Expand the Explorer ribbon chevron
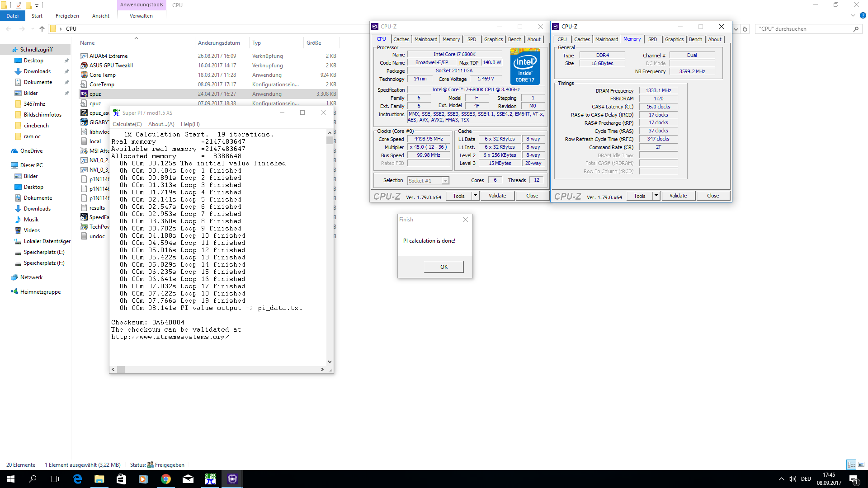Screen dimensions: 868x488 (853, 15)
